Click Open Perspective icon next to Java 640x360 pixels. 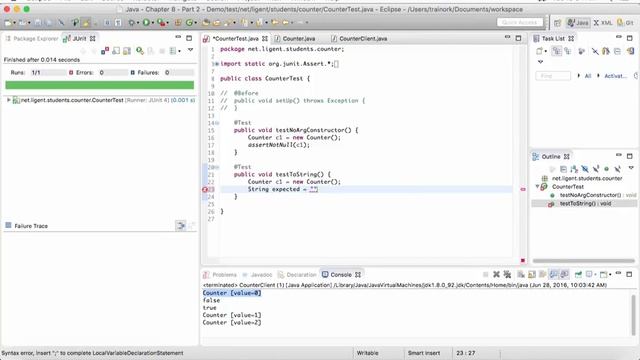pyautogui.click(x=558, y=23)
